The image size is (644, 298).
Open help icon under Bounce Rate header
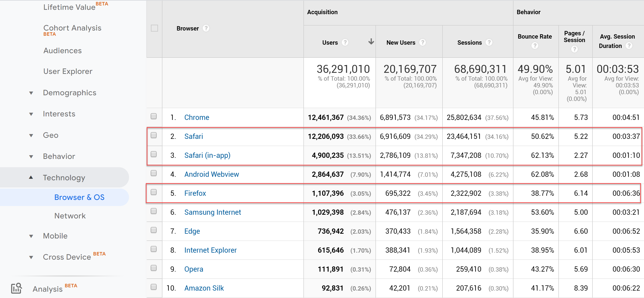pyautogui.click(x=534, y=46)
